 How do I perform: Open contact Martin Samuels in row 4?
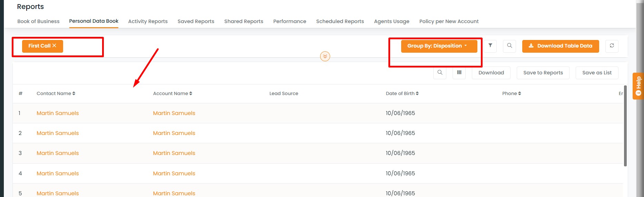[x=58, y=173]
